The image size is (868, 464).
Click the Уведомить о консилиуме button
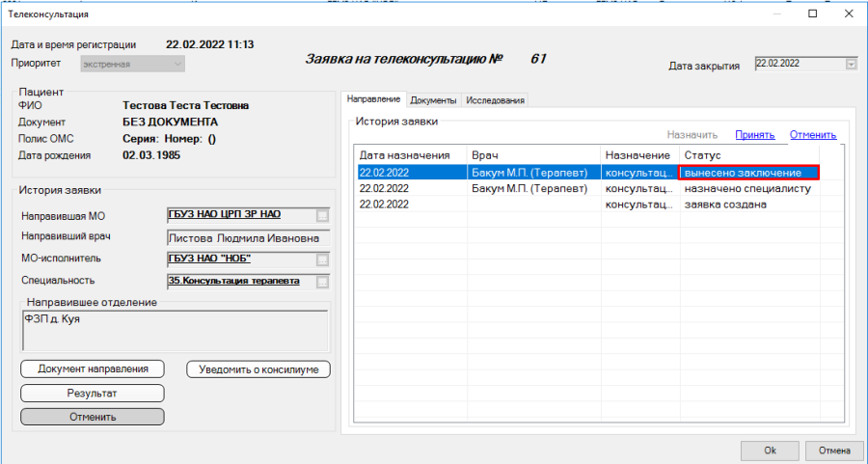(x=258, y=369)
